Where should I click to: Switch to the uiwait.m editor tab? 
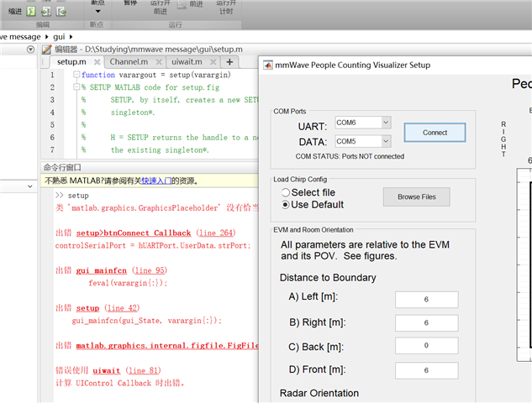187,61
